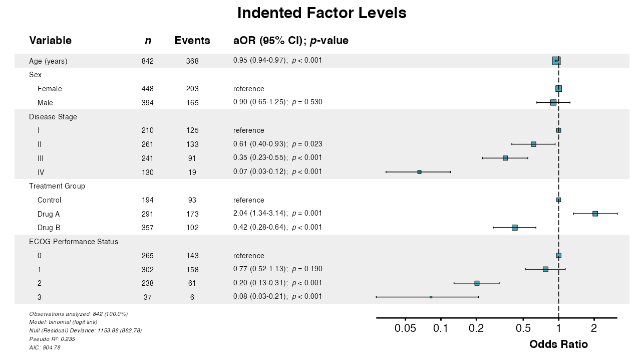This screenshot has width=644, height=361.
Task: Click the AIC: 904.78 footnote text
Action: click(x=45, y=347)
